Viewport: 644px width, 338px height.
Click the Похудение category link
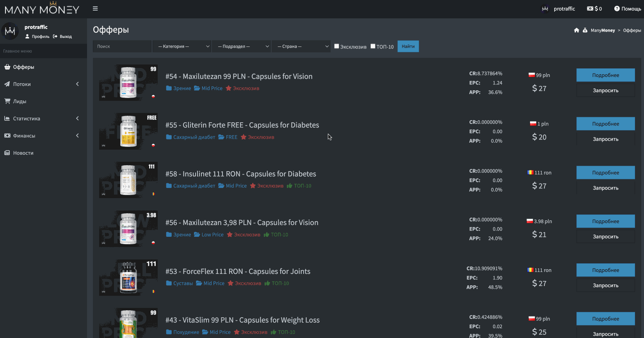(x=186, y=332)
